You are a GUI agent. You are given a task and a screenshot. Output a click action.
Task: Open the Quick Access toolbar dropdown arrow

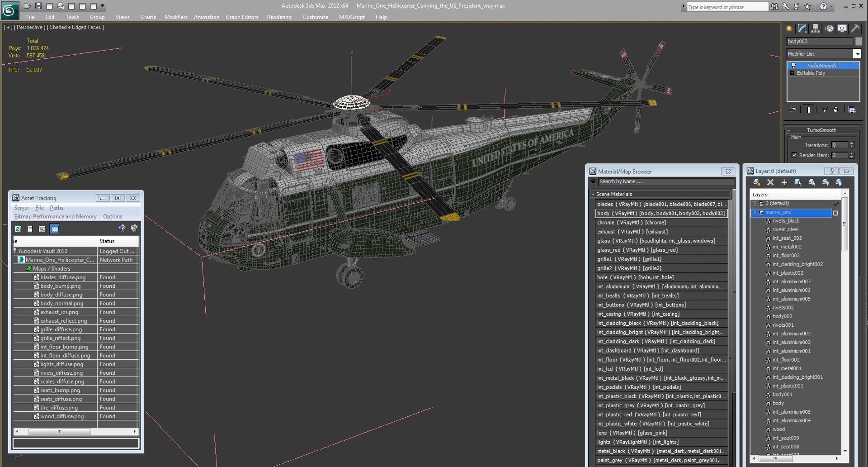tap(103, 6)
